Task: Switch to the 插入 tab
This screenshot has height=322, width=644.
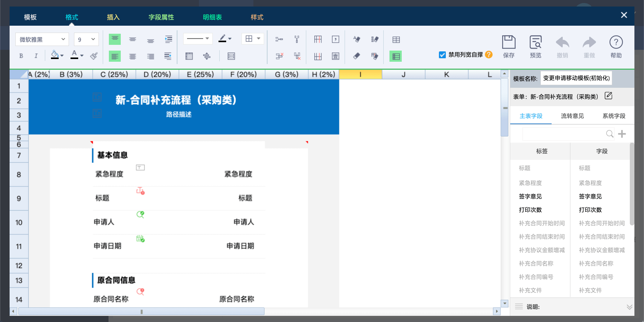Action: pyautogui.click(x=113, y=17)
